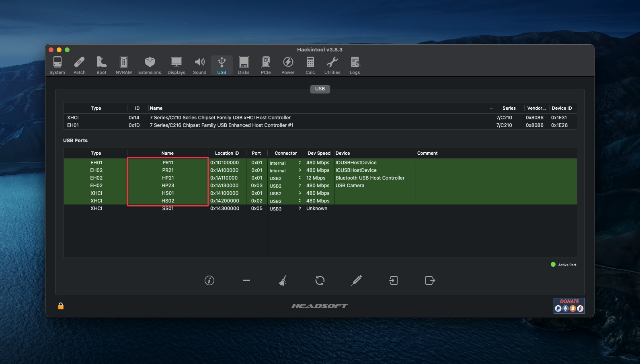Click the Location ID column header
Image resolution: width=640 pixels, height=364 pixels.
227,153
